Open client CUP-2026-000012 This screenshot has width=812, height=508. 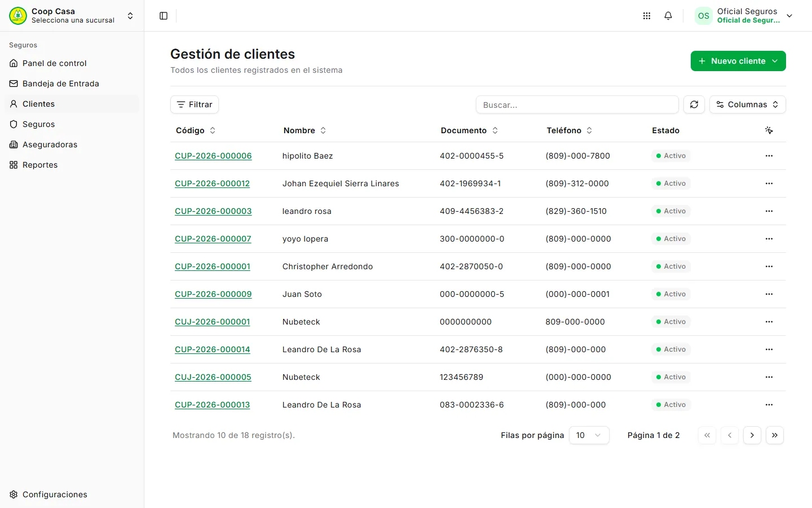pyautogui.click(x=212, y=183)
